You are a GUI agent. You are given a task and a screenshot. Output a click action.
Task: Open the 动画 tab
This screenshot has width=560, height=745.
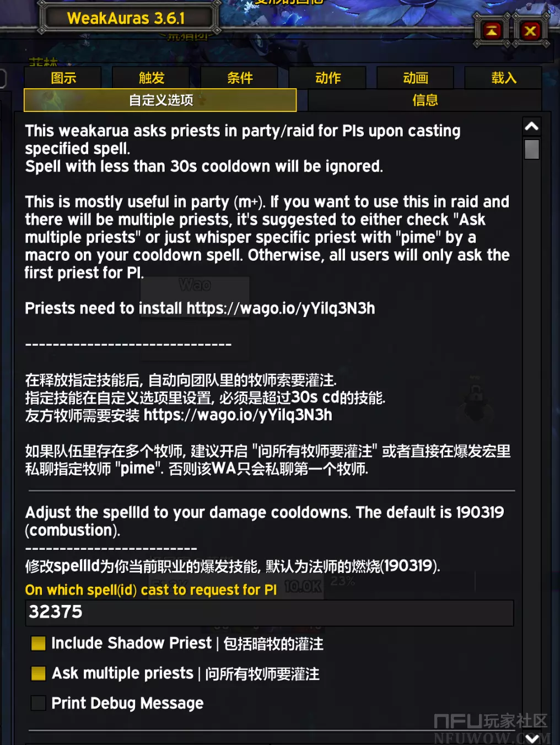coord(415,78)
